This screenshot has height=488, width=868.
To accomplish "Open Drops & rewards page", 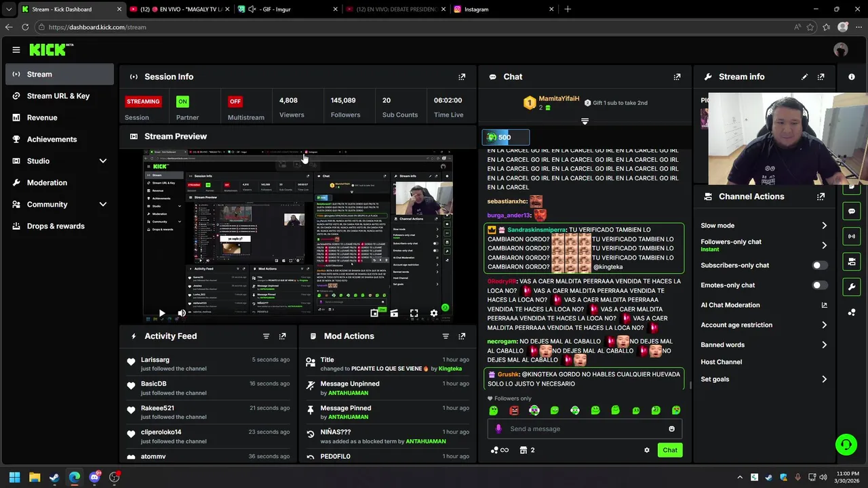I will pos(60,226).
